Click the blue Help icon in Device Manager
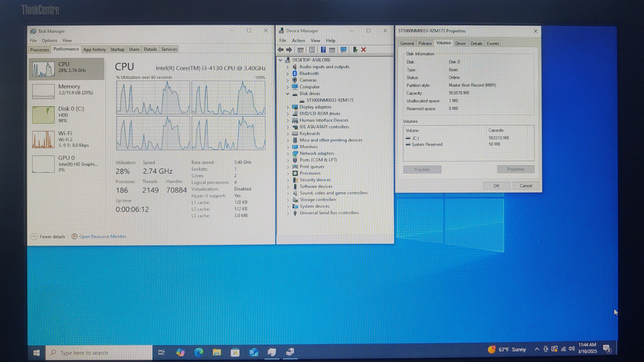 click(323, 50)
